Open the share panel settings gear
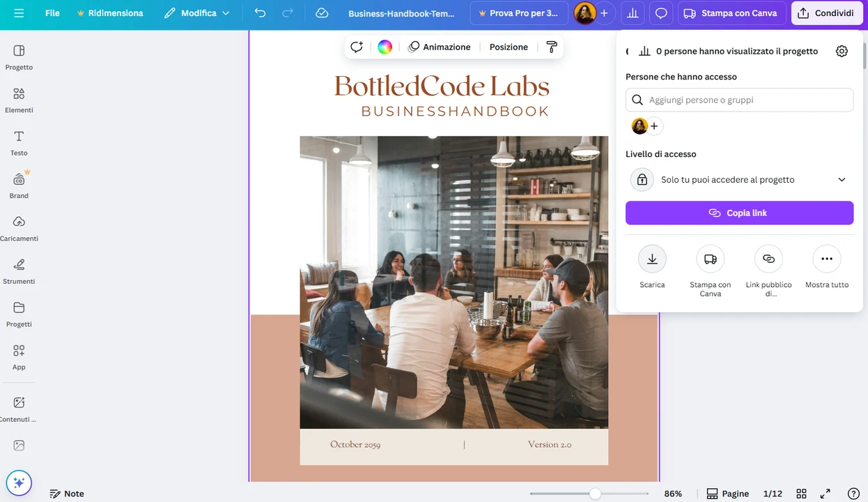 tap(842, 51)
